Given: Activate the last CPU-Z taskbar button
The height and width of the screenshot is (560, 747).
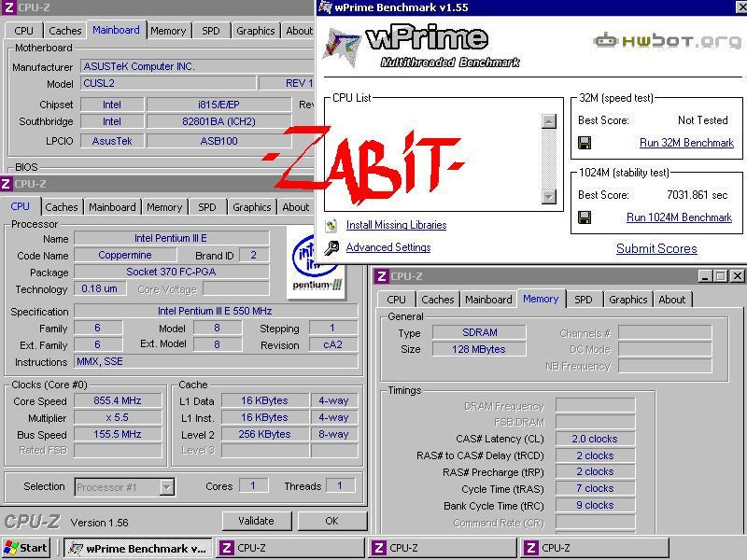Looking at the screenshot, I should click(594, 548).
